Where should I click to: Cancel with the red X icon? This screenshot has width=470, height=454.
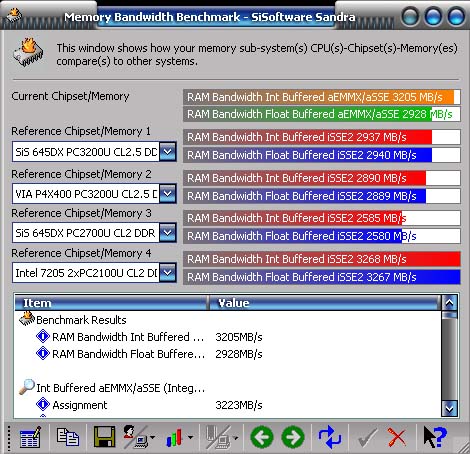[x=397, y=437]
